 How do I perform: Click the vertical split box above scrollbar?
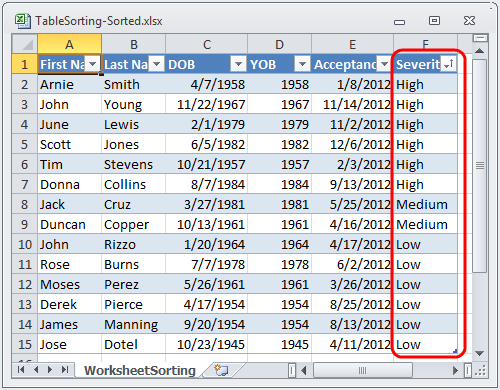[480, 38]
